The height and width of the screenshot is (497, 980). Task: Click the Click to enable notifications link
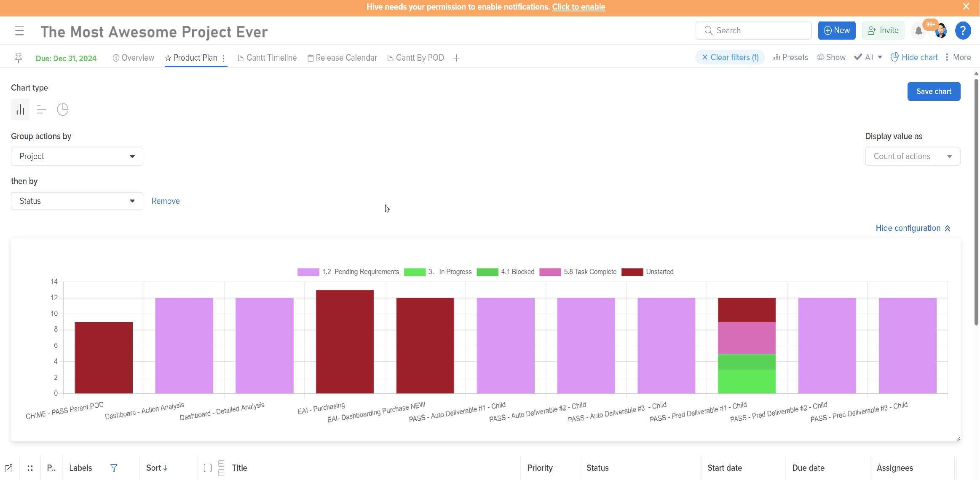pos(578,7)
